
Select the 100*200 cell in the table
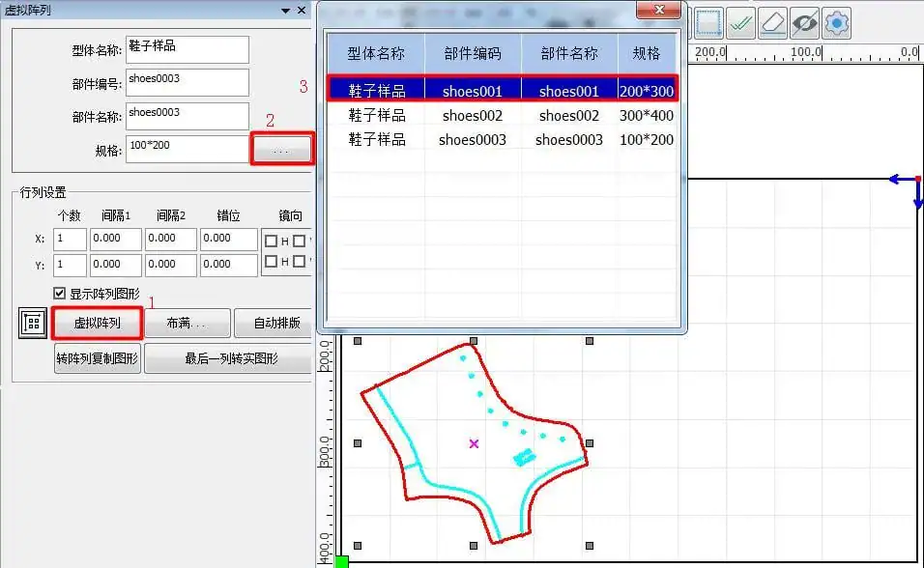pos(647,140)
